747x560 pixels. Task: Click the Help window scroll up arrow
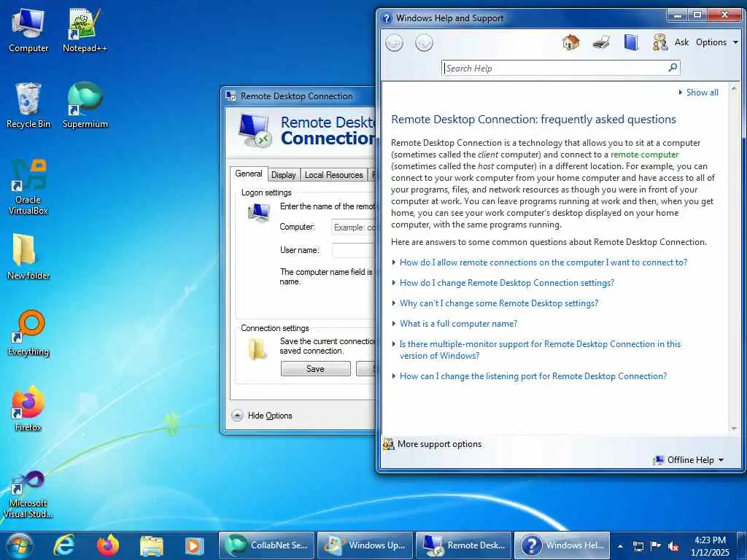click(x=734, y=89)
